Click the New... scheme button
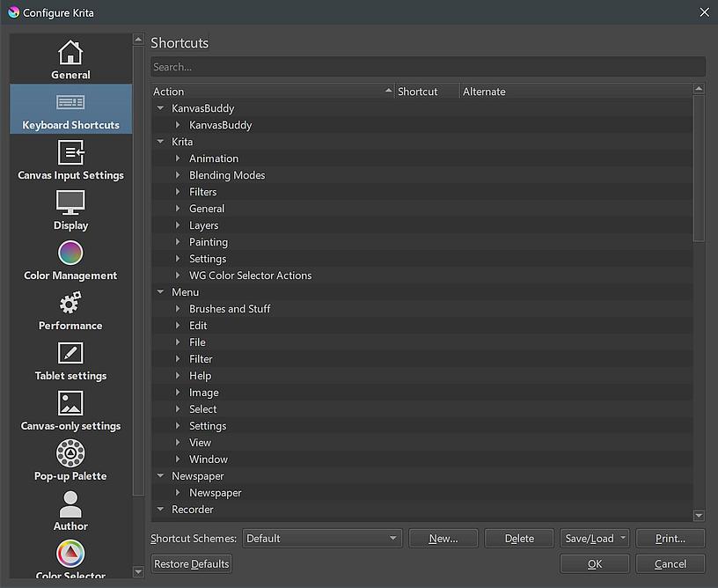718x588 pixels. pyautogui.click(x=443, y=538)
